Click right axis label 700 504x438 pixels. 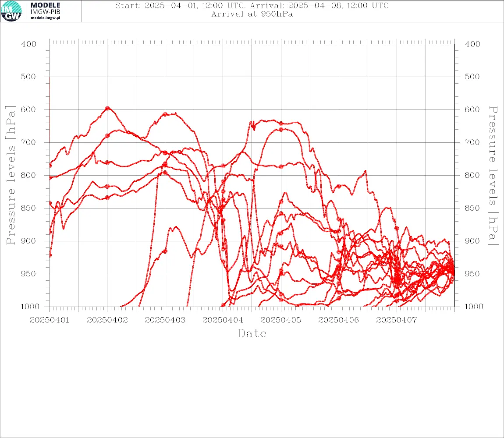(472, 142)
